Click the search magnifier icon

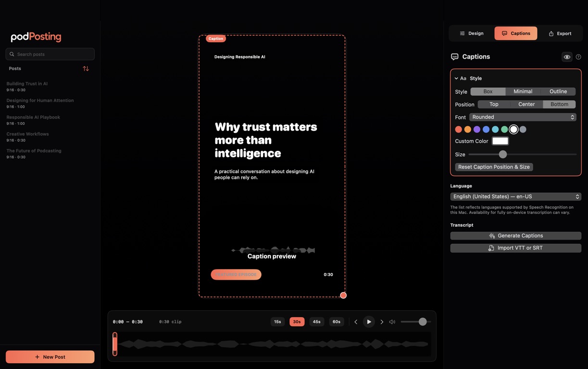pos(12,54)
